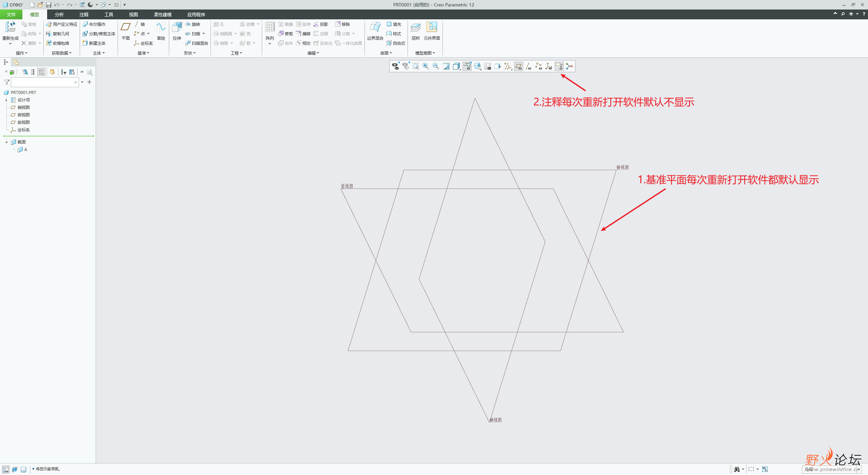This screenshot has width=868, height=475.
Task: Click the Zoom In magnifier icon
Action: tap(426, 66)
